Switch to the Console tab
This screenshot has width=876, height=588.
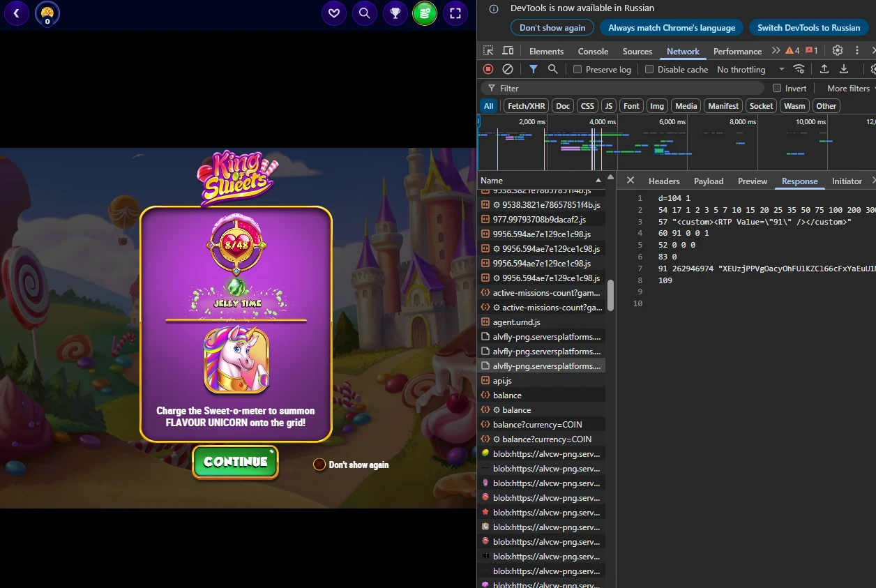tap(593, 51)
